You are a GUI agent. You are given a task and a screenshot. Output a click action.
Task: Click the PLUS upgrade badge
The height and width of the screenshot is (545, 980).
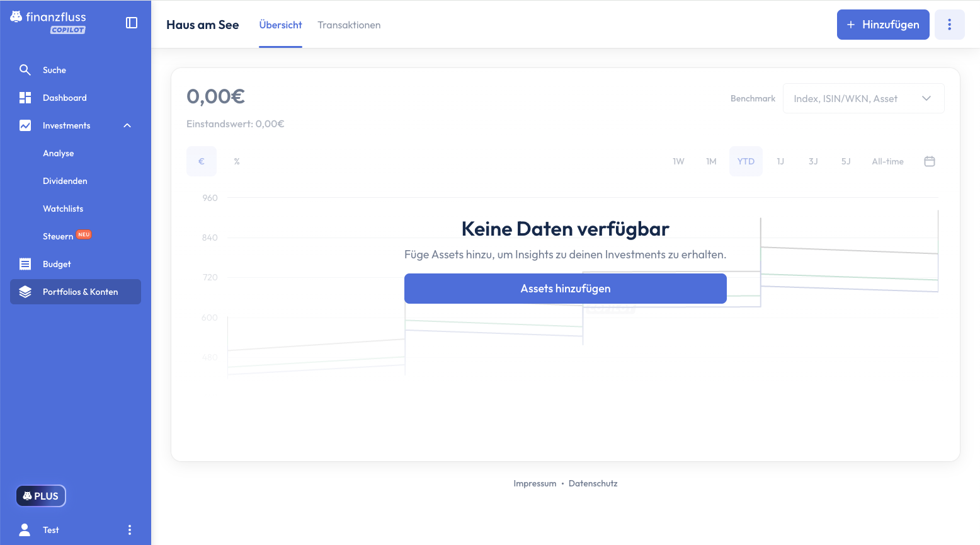click(x=41, y=496)
